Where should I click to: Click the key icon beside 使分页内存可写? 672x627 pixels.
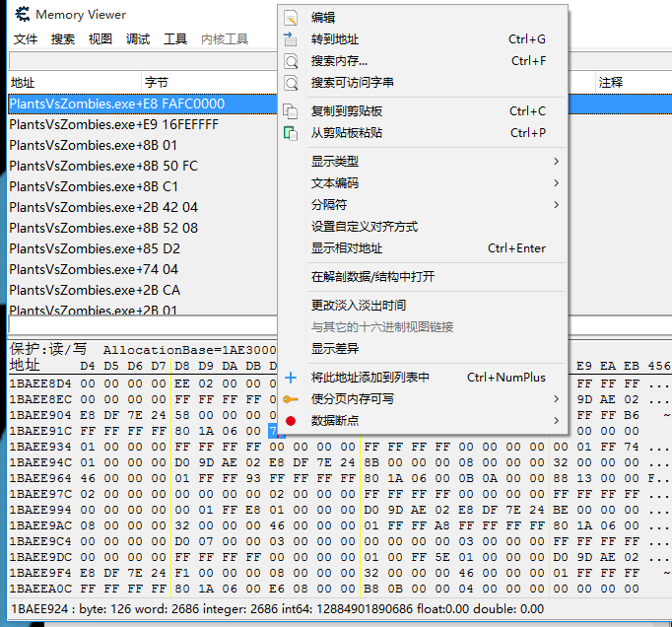[x=291, y=399]
